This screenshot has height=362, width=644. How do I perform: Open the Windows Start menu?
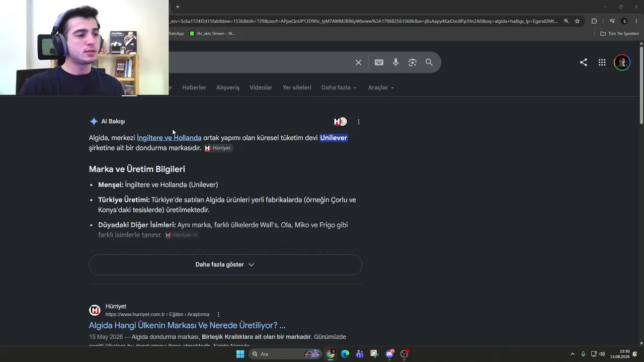click(240, 354)
